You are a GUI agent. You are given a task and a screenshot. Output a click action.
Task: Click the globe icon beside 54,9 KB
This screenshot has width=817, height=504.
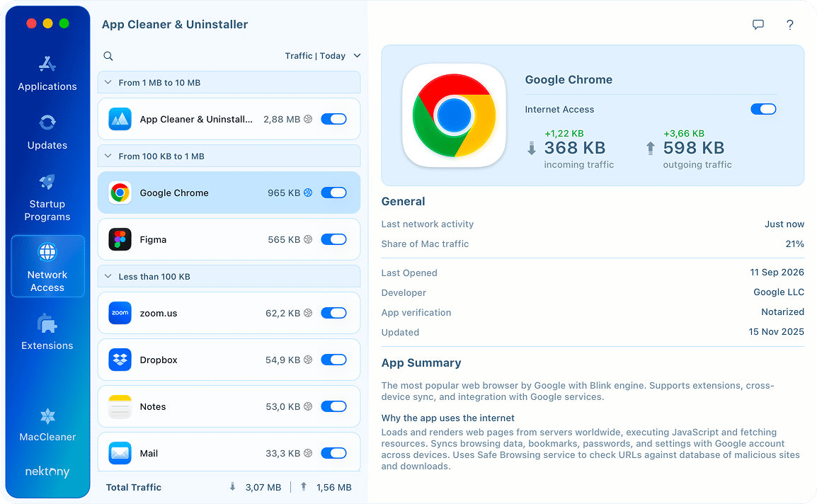pos(308,360)
